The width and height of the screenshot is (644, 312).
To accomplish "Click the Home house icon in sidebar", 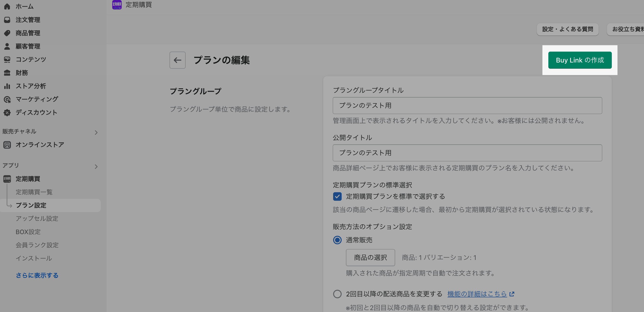I will click(x=7, y=6).
